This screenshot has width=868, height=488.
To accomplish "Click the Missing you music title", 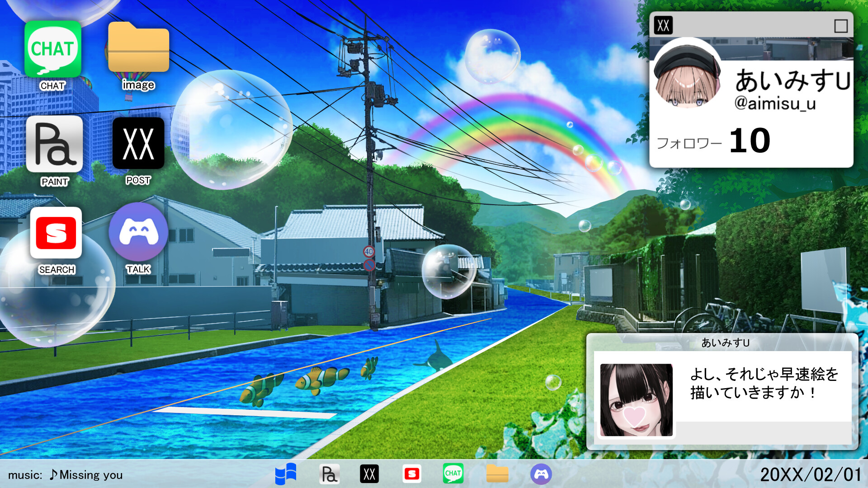I will pyautogui.click(x=90, y=475).
